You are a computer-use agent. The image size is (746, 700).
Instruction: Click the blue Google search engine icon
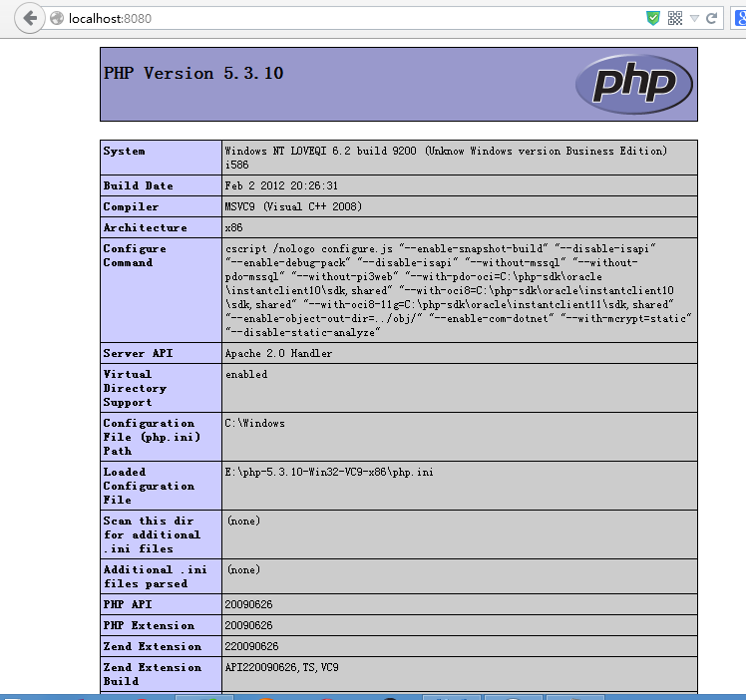coord(740,19)
